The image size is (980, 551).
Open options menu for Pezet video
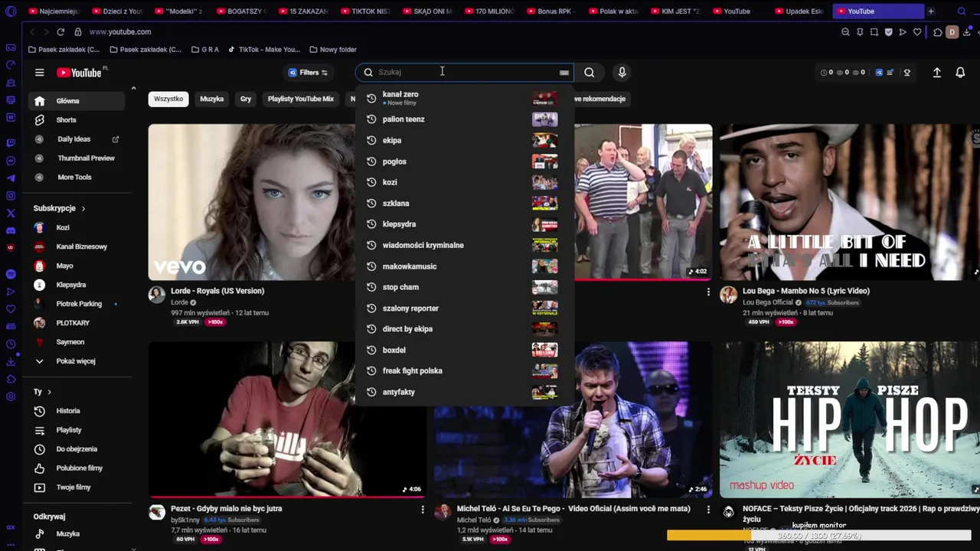pos(423,509)
